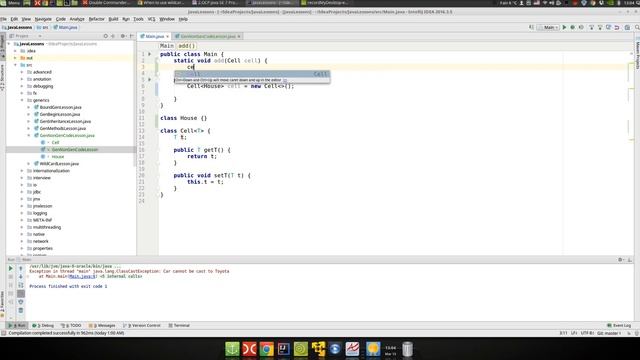Open the desktop Menu button

pyautogui.click(x=11, y=3)
